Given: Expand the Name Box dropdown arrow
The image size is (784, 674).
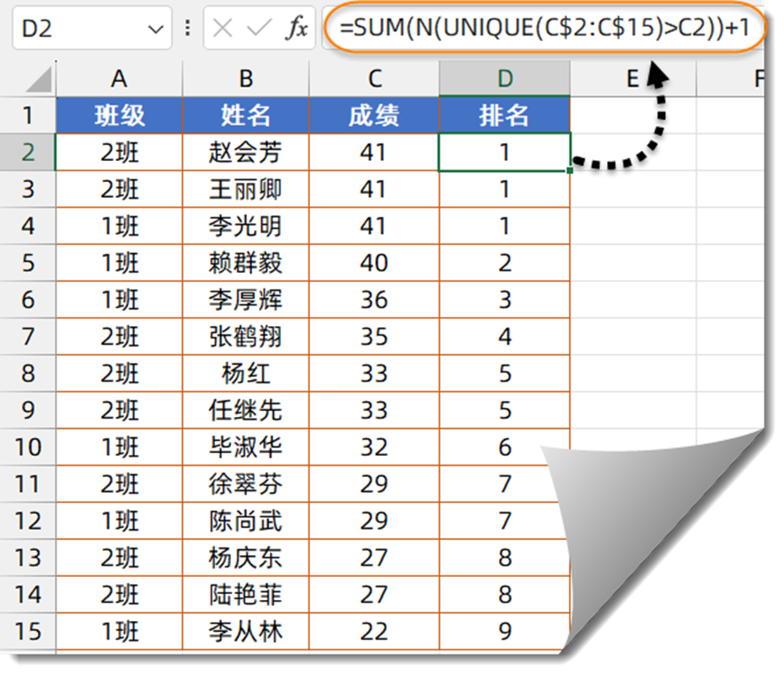Looking at the screenshot, I should pos(156,29).
